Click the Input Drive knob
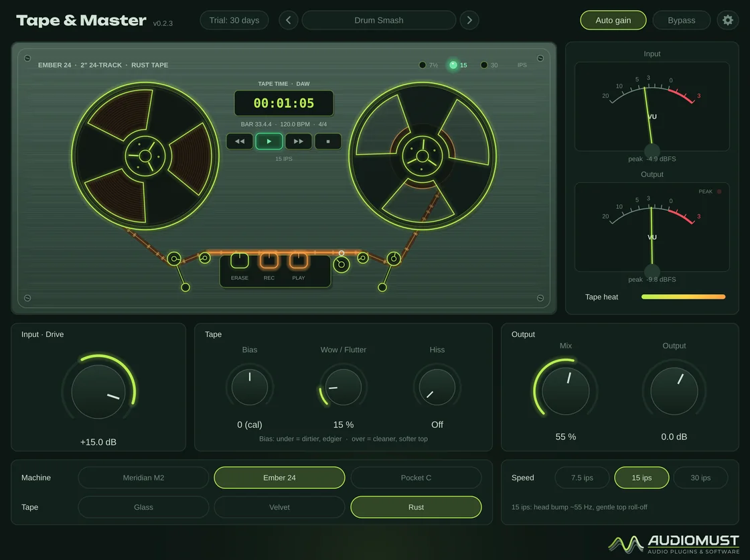Image resolution: width=750 pixels, height=560 pixels. click(98, 391)
